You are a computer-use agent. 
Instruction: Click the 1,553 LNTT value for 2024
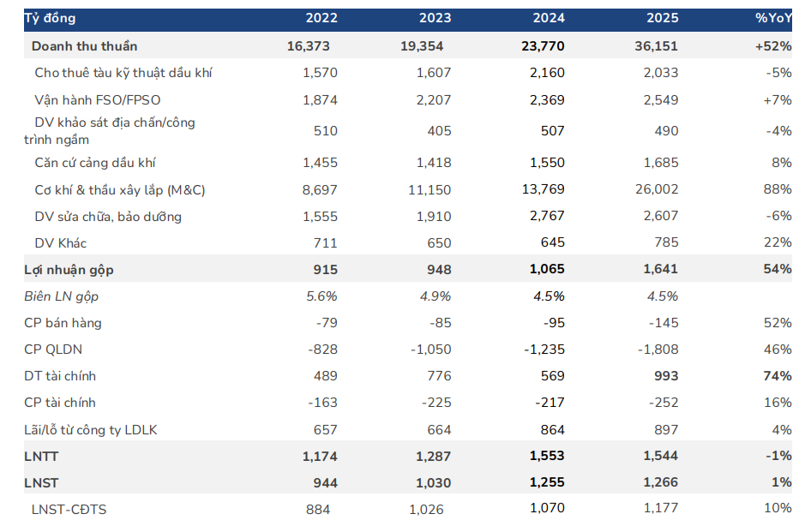pos(547,456)
